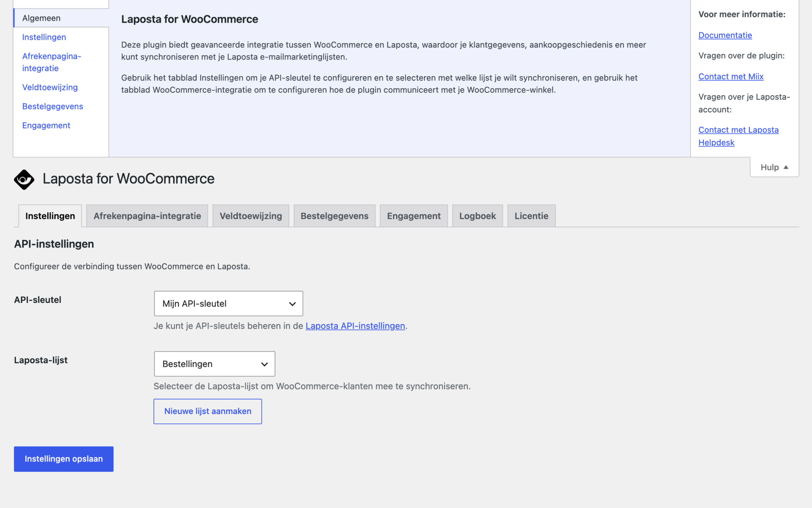Click the API-instellingen section heading
The height and width of the screenshot is (508, 812).
[54, 244]
